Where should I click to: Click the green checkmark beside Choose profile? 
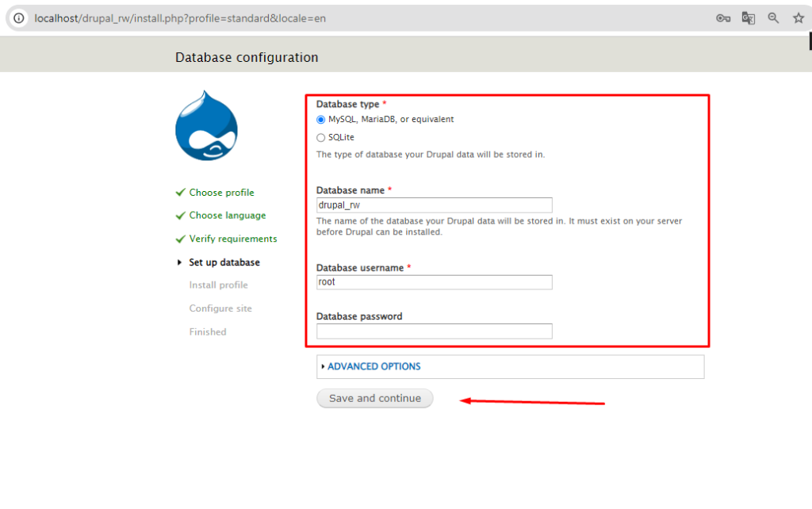180,193
